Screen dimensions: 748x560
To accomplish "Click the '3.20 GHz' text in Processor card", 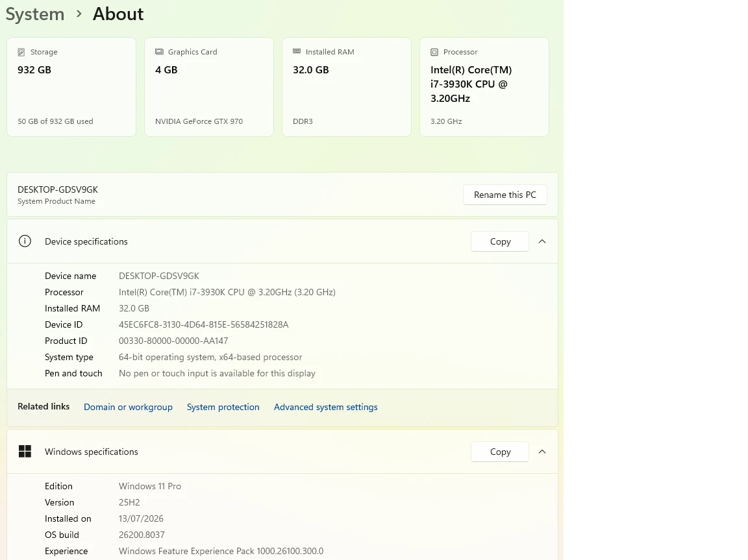I will point(446,121).
